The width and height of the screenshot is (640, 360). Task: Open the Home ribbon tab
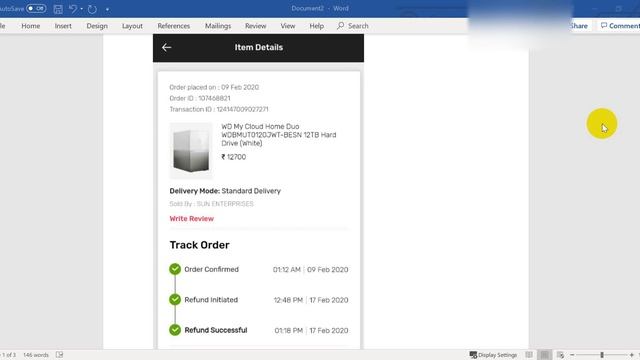(31, 26)
